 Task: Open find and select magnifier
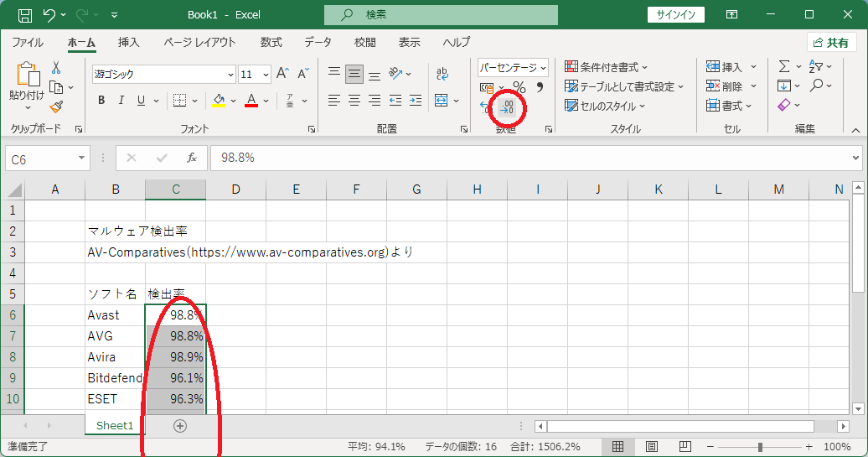(820, 86)
